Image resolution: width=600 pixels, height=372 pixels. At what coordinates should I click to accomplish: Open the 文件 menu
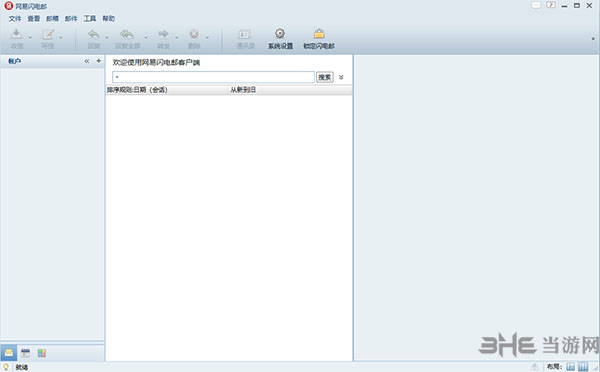(15, 18)
